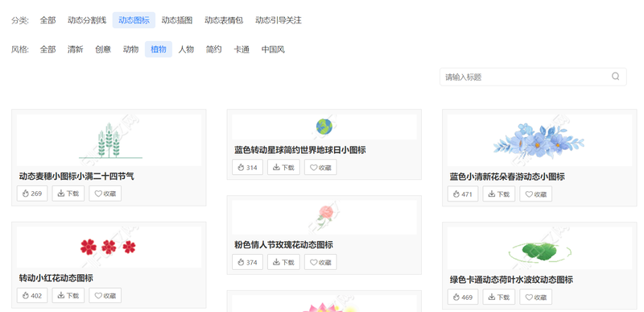Choose the 卡通 style filter
The height and width of the screenshot is (312, 644).
242,49
